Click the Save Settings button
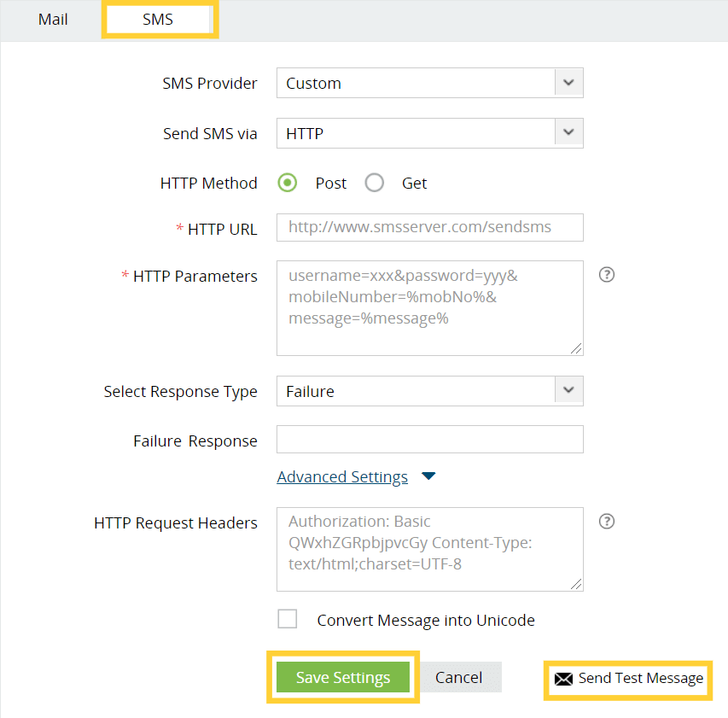 coord(343,678)
